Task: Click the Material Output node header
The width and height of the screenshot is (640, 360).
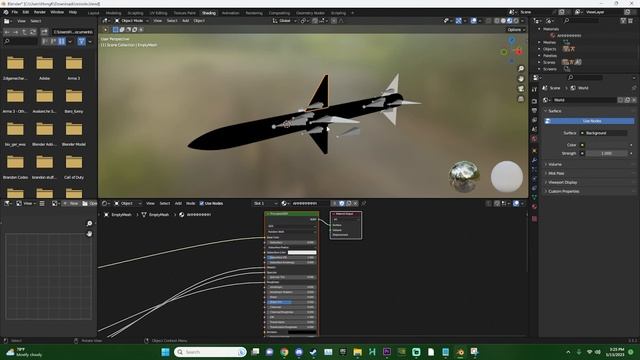Action: tap(346, 214)
